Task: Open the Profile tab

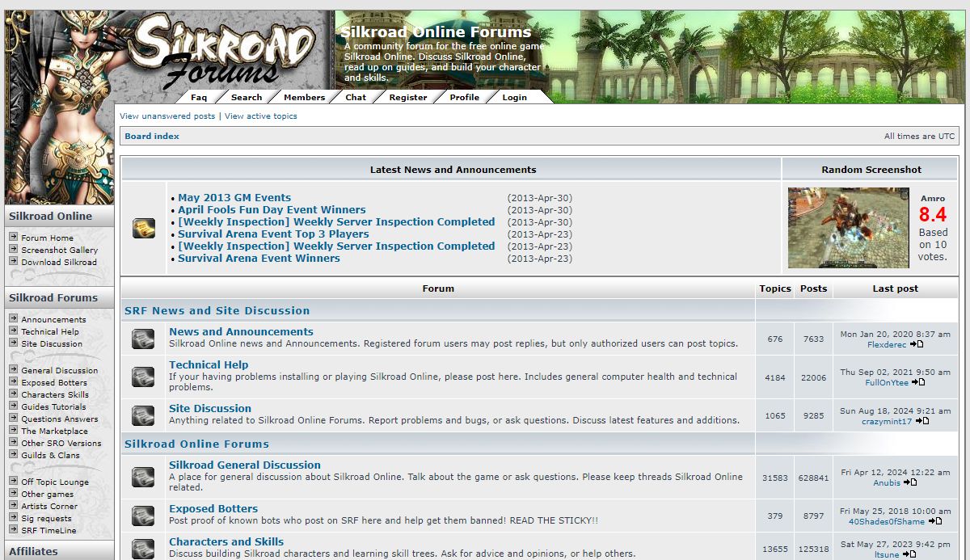Action: pos(465,97)
